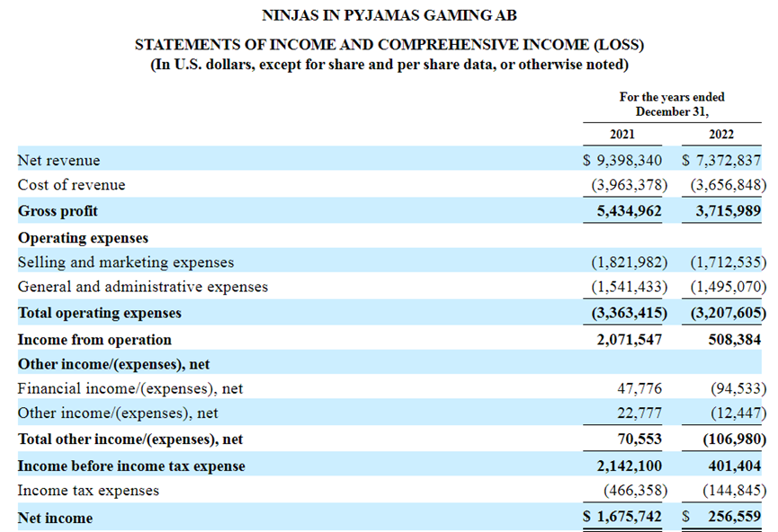
Task: Select income from operation value 2,071,547
Action: 629,340
